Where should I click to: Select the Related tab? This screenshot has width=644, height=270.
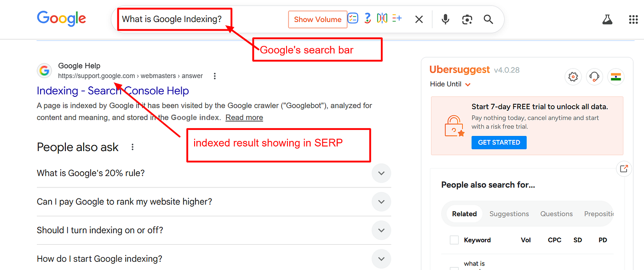click(x=464, y=214)
